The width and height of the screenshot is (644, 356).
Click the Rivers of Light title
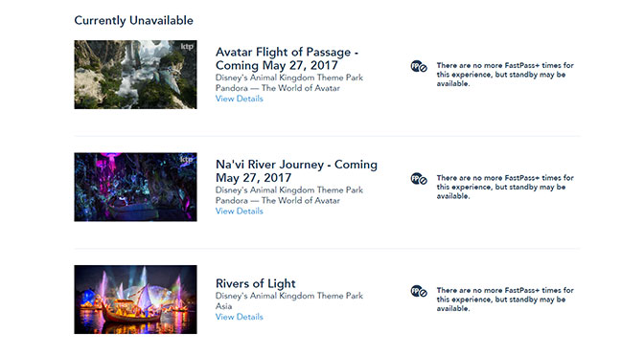256,283
